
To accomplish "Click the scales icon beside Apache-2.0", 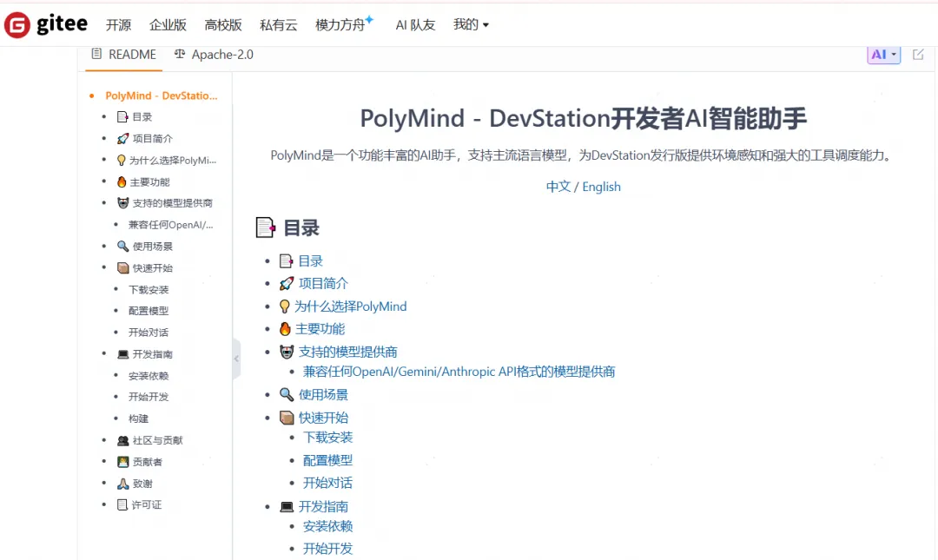I will point(180,54).
